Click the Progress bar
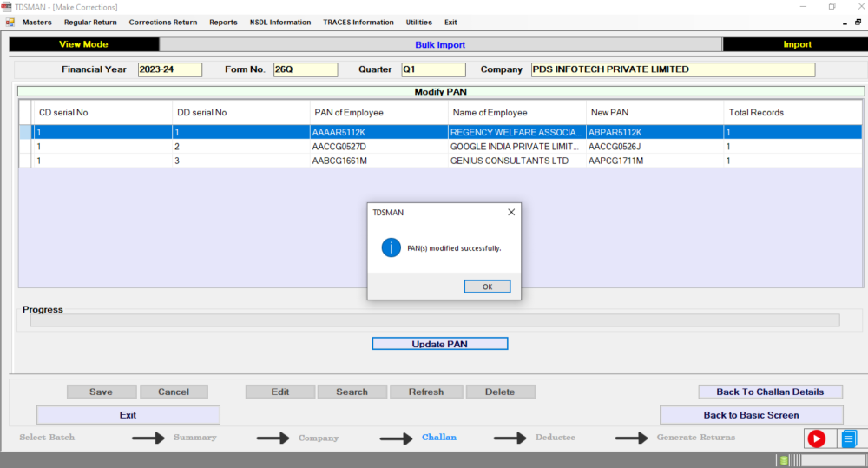Viewport: 868px width, 468px height. 435,320
